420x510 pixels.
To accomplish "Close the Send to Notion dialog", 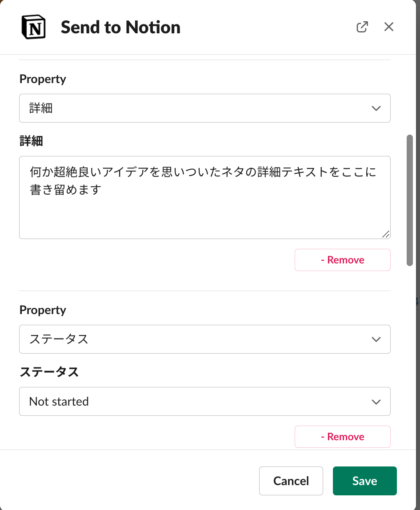I will (x=389, y=27).
